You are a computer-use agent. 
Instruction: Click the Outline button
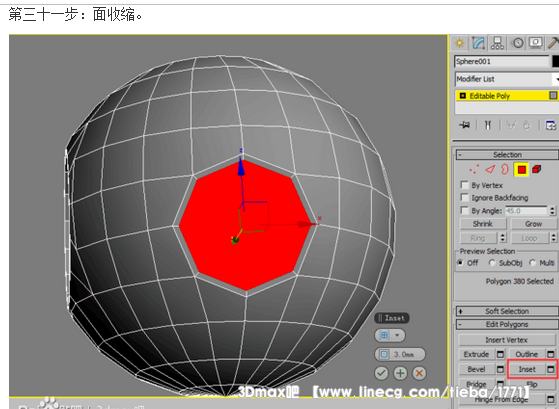[527, 354]
